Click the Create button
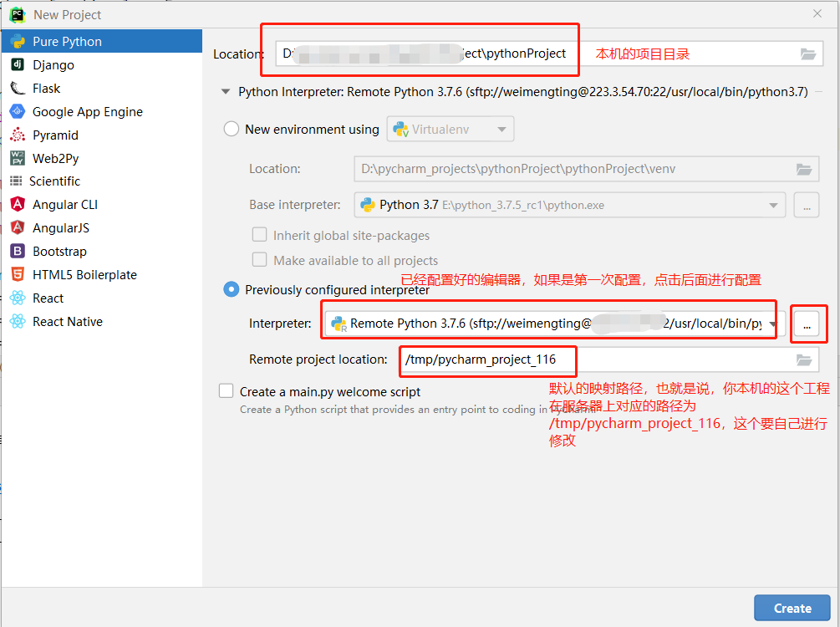The height and width of the screenshot is (627, 840). tap(792, 609)
